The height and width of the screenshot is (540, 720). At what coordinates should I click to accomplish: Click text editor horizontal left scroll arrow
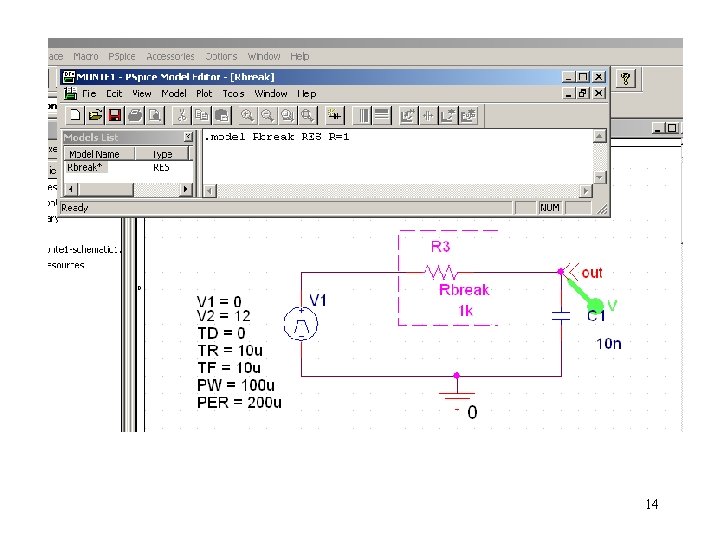[x=209, y=191]
